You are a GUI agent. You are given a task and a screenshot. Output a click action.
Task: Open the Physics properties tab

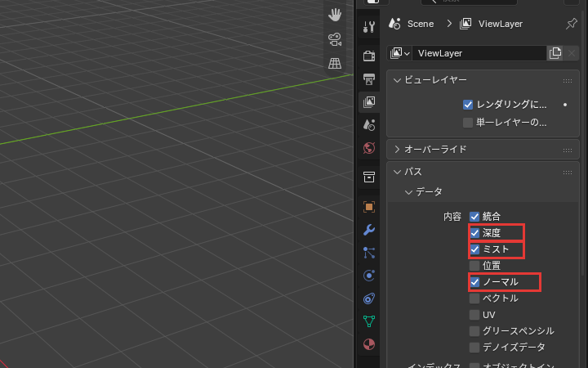pos(369,276)
